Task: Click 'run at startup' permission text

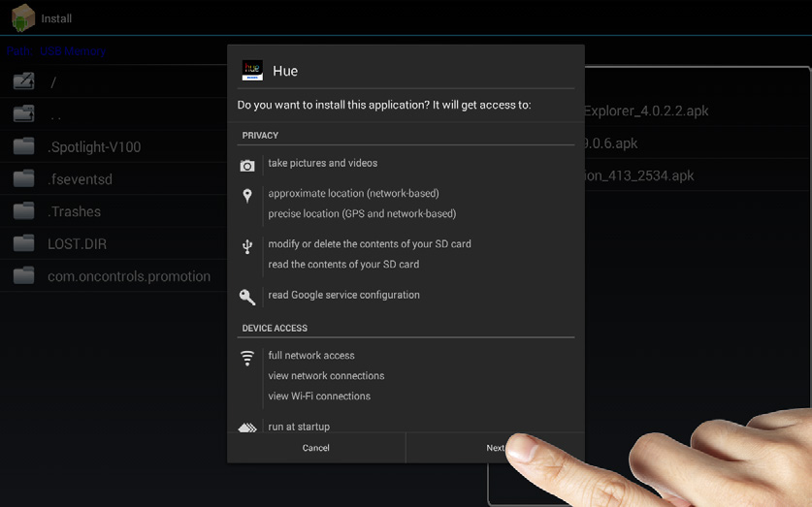Action: coord(299,427)
